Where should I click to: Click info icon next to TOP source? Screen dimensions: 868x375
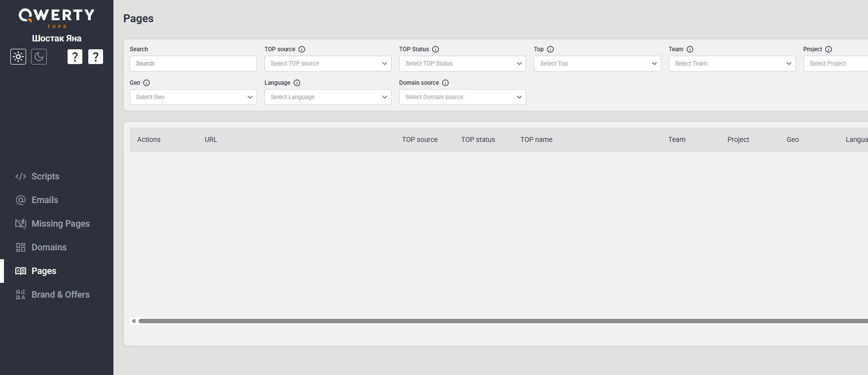[x=302, y=49]
